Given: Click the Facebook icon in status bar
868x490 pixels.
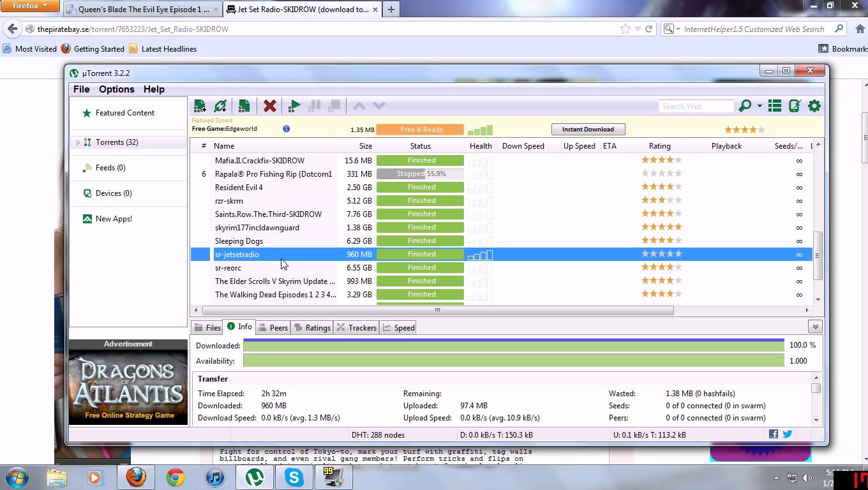Looking at the screenshot, I should point(774,434).
